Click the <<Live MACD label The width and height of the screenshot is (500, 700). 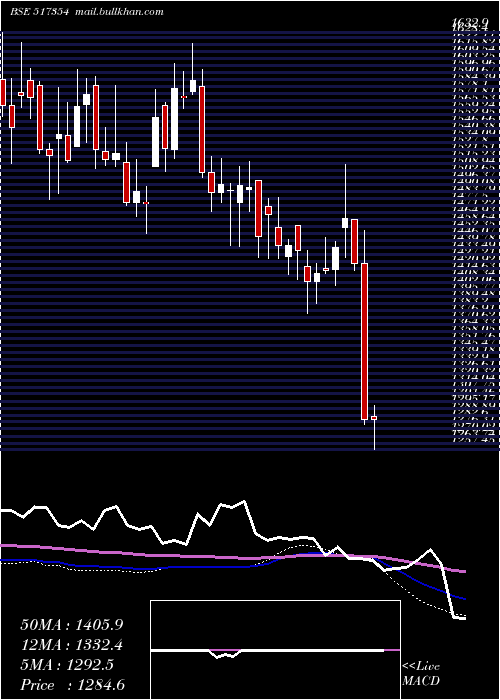[x=421, y=674]
